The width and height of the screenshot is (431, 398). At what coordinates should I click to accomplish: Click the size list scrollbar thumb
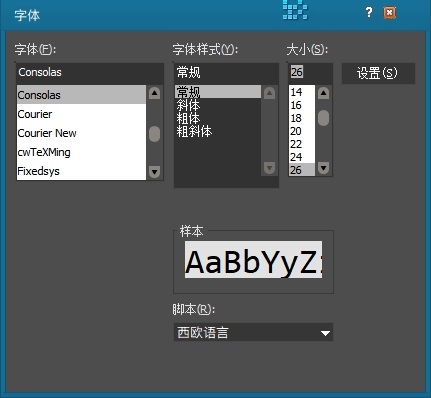tap(323, 118)
